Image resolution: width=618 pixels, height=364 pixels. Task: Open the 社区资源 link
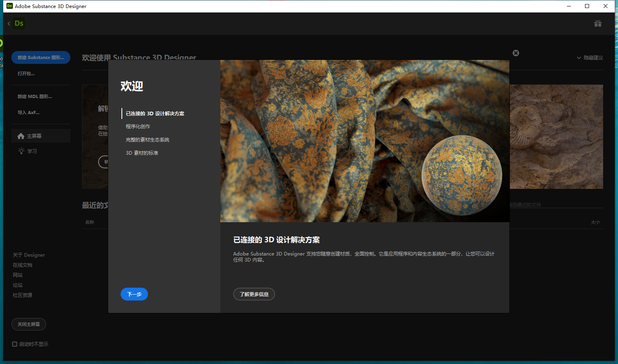(x=23, y=295)
